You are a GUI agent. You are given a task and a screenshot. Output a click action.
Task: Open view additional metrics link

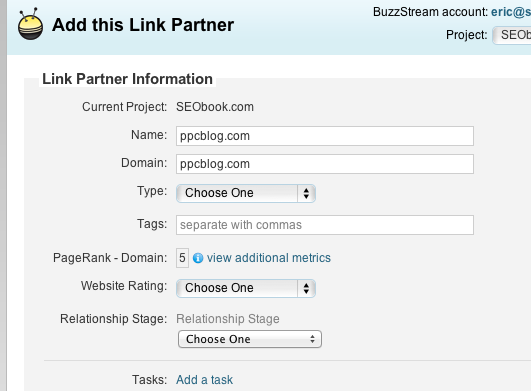(269, 258)
